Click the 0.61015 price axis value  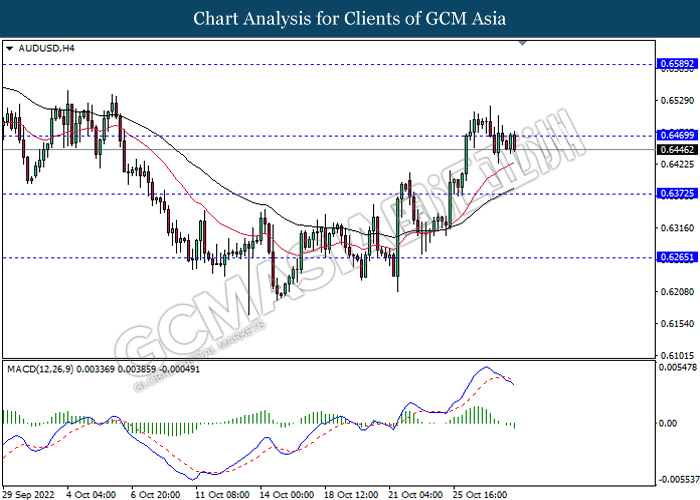pyautogui.click(x=677, y=356)
